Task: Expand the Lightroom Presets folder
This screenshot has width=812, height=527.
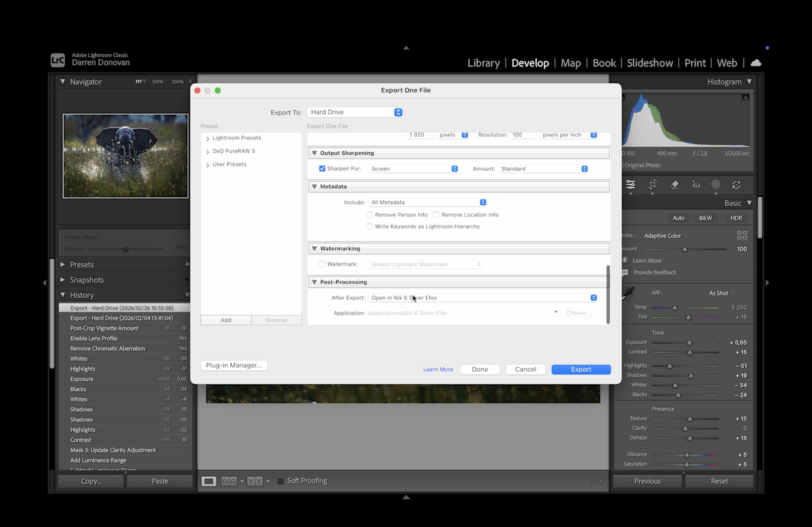Action: coord(208,138)
